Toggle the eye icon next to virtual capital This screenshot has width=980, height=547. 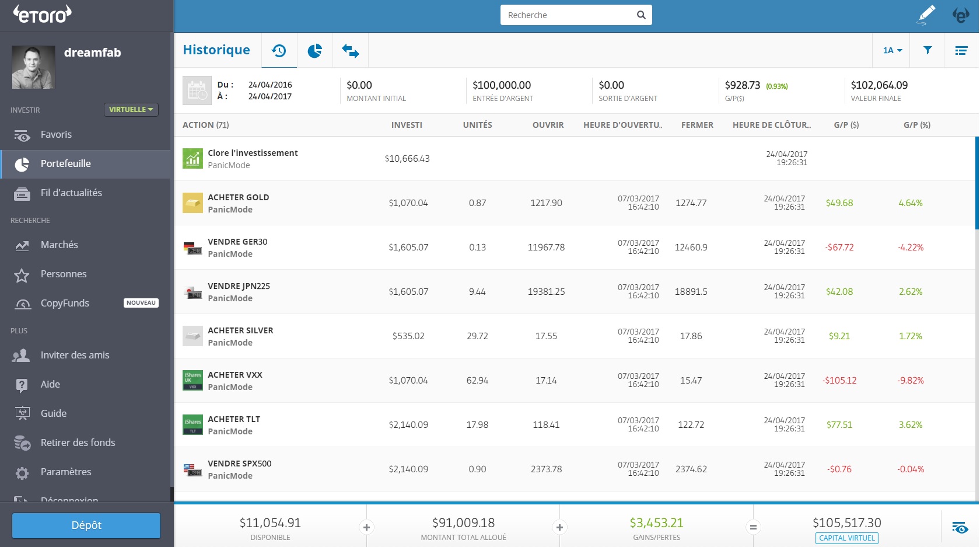[960, 528]
